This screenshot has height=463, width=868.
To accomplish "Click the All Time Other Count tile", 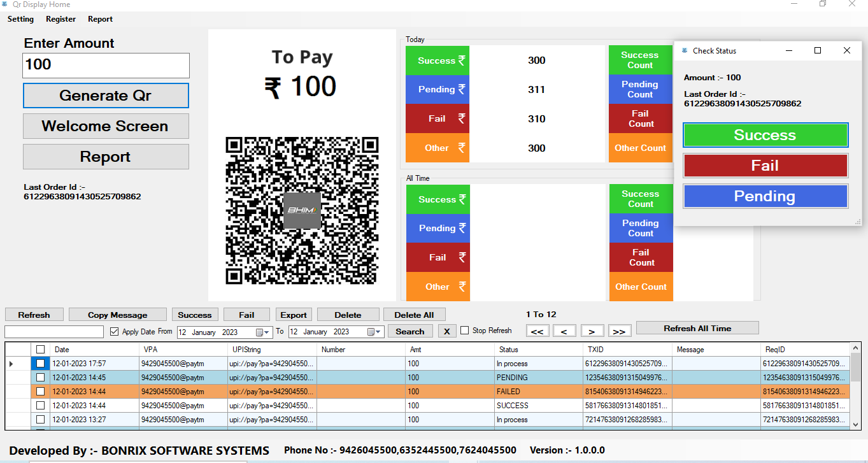I will 641,287.
